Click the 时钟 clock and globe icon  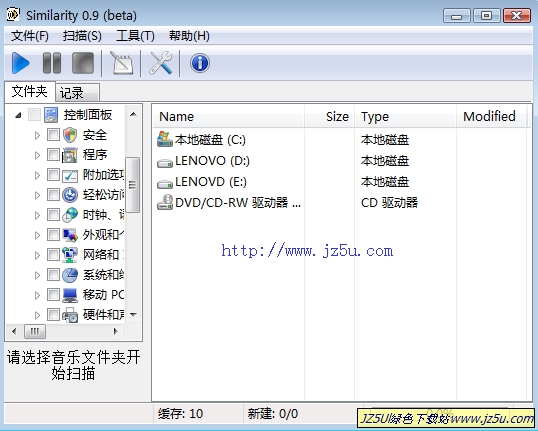pos(70,215)
